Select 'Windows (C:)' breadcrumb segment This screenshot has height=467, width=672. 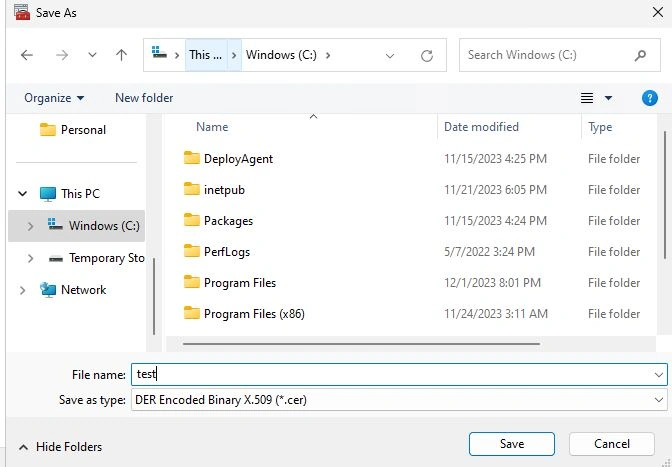281,55
